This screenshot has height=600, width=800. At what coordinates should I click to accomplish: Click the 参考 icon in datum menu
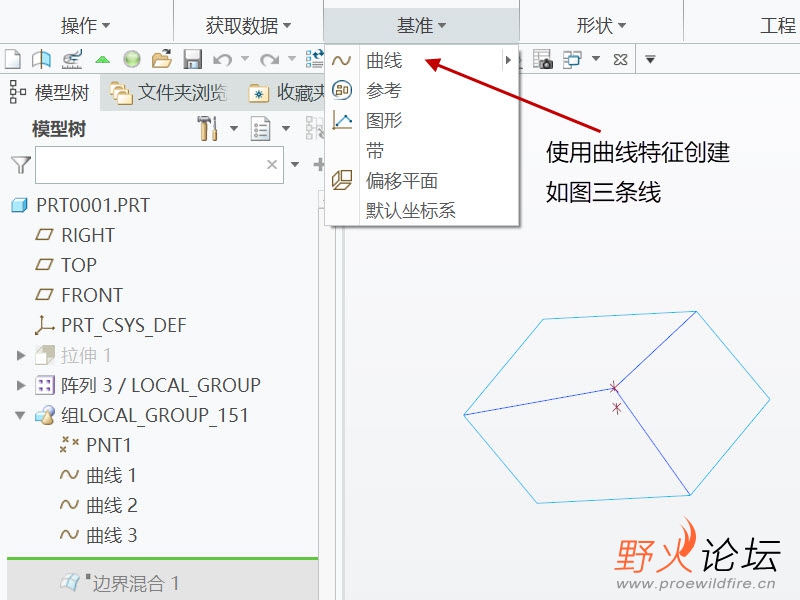coord(342,90)
